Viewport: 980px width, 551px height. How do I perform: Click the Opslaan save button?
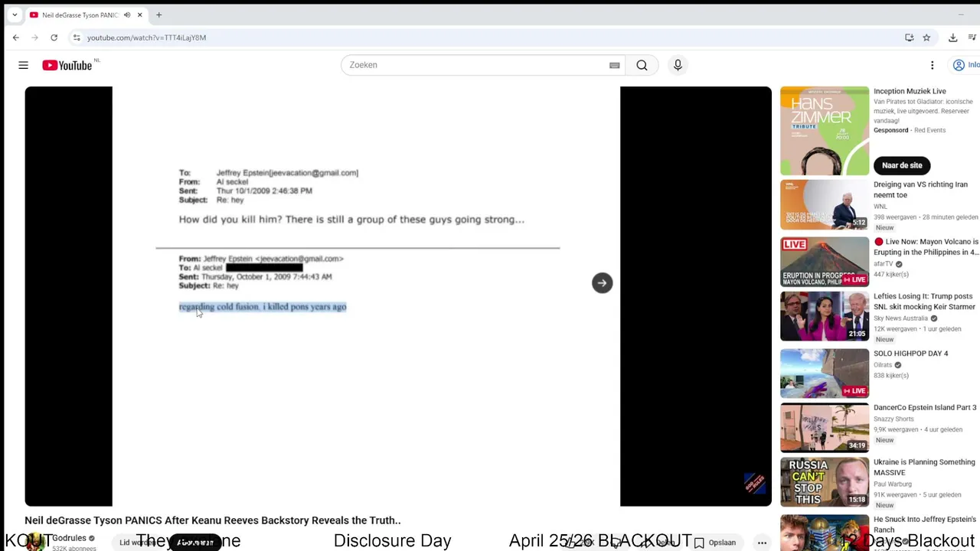coord(714,543)
